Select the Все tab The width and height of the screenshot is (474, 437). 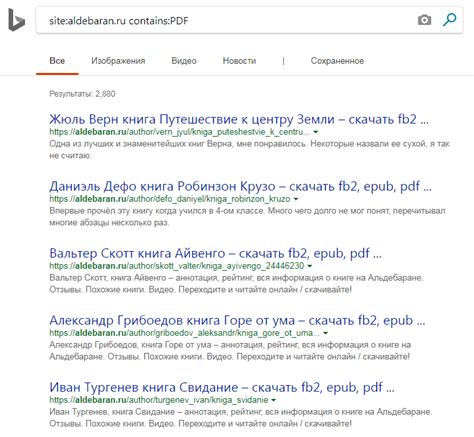[x=57, y=61]
